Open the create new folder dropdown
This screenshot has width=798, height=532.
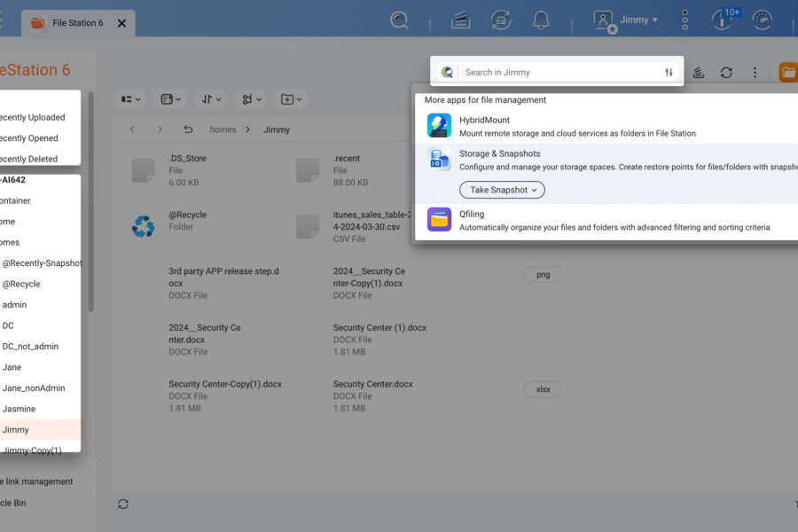click(x=292, y=99)
